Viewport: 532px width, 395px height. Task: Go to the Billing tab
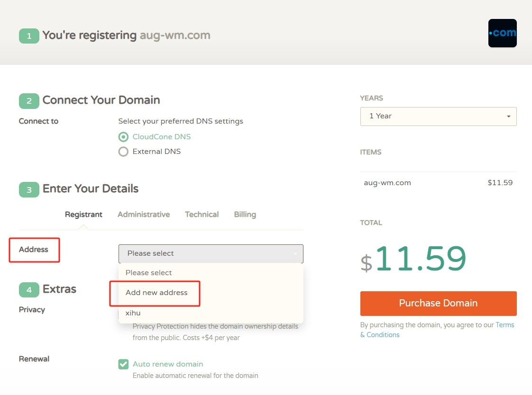(x=245, y=215)
